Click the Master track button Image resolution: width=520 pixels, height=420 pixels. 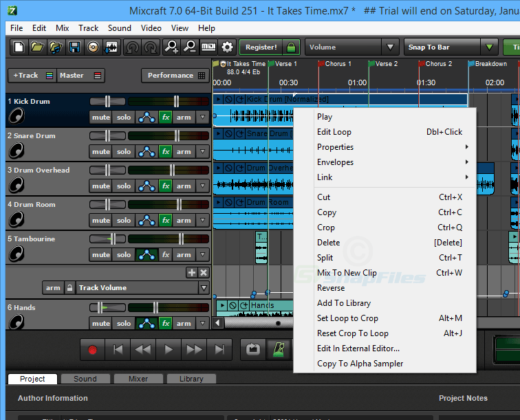pos(80,76)
